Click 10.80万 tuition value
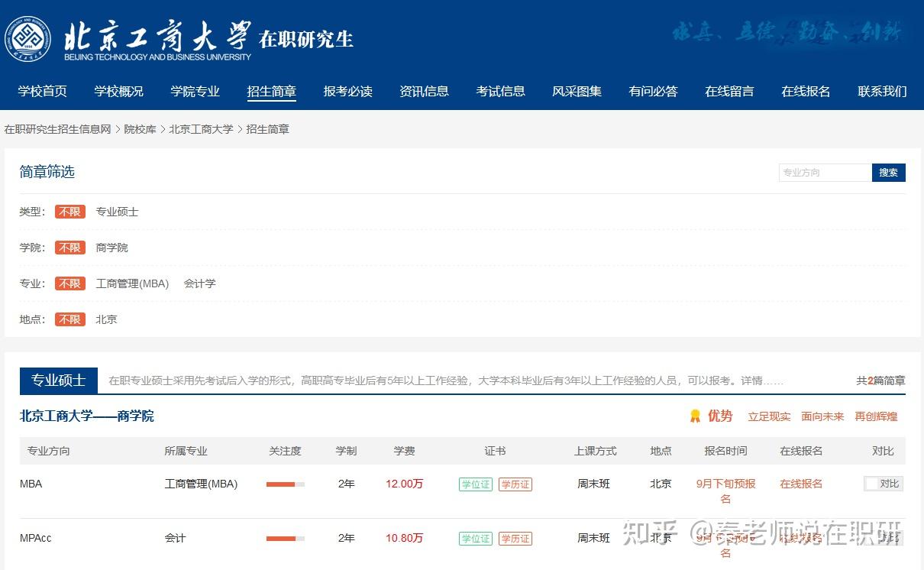 coord(405,539)
